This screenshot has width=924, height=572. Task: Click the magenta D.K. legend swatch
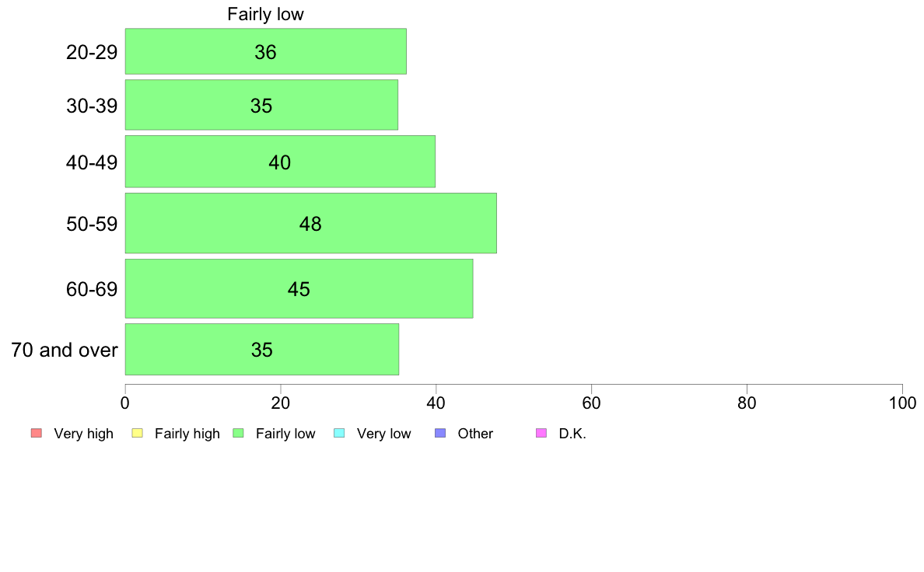[x=541, y=433]
